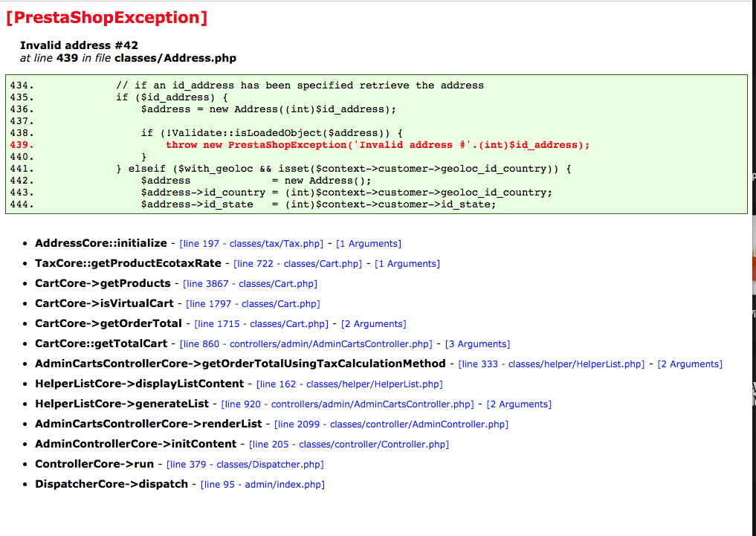756x536 pixels.
Task: Open line 333 classes/helper/HelperList.php link
Action: coord(551,364)
